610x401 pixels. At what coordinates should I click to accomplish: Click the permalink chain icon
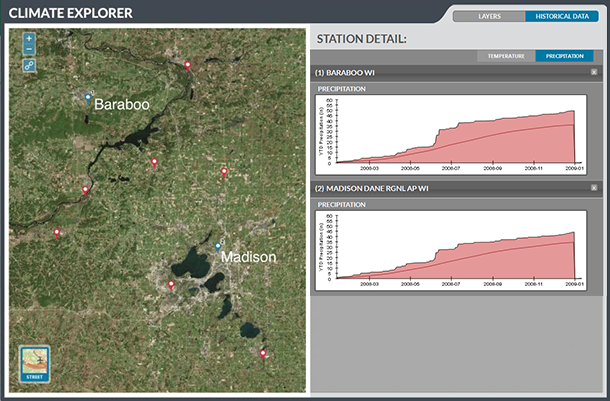(29, 65)
